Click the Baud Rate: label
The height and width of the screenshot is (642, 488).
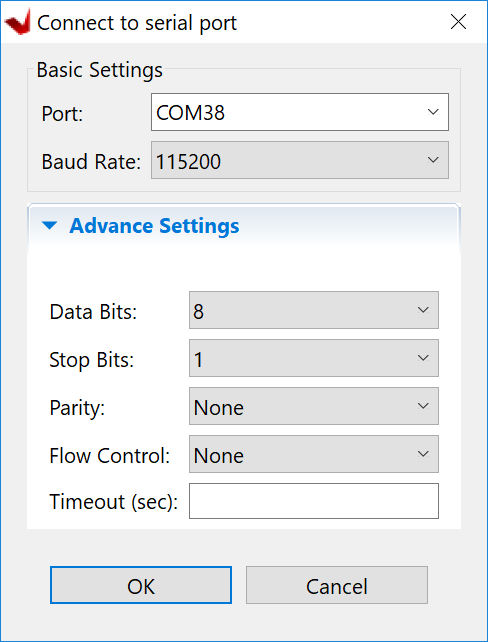(91, 161)
